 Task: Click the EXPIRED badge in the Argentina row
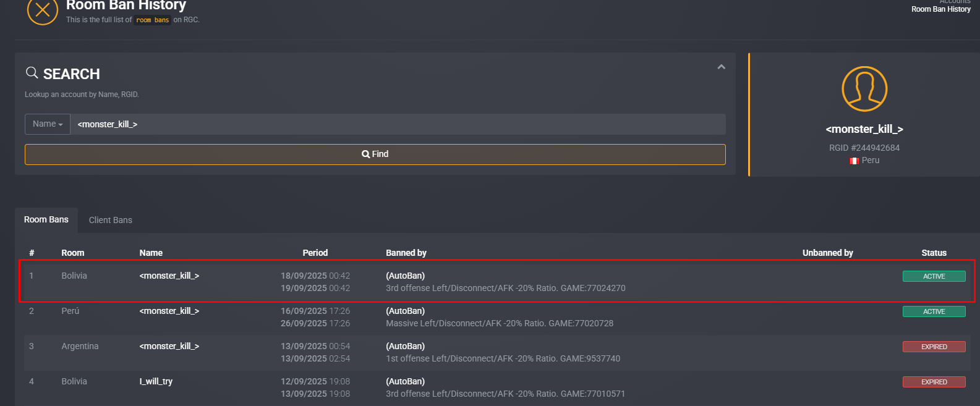pyautogui.click(x=934, y=347)
